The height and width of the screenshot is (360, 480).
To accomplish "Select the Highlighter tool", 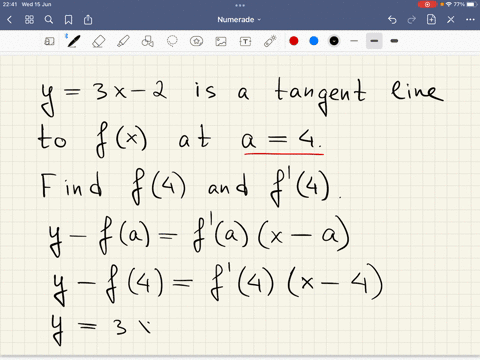I will click(x=123, y=41).
